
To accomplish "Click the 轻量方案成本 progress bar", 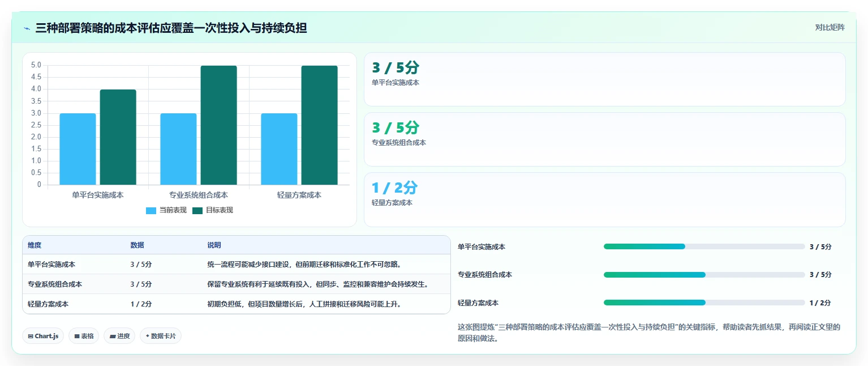I will 704,303.
